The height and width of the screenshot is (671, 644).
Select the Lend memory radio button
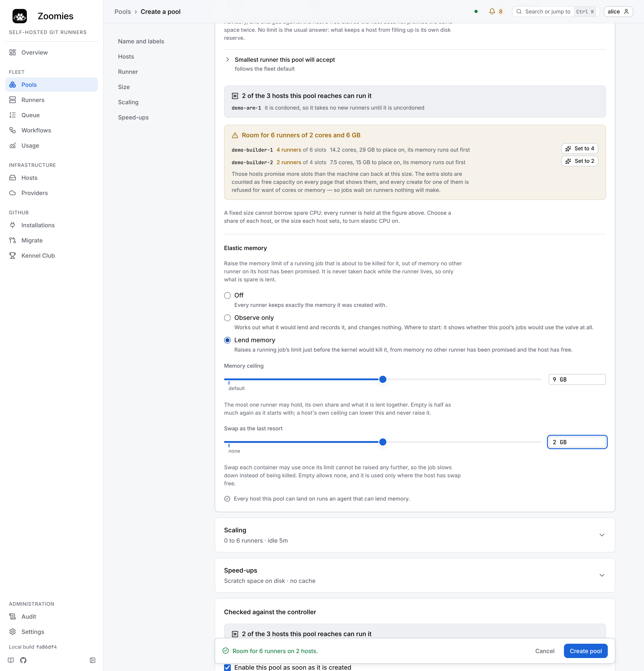tap(227, 340)
